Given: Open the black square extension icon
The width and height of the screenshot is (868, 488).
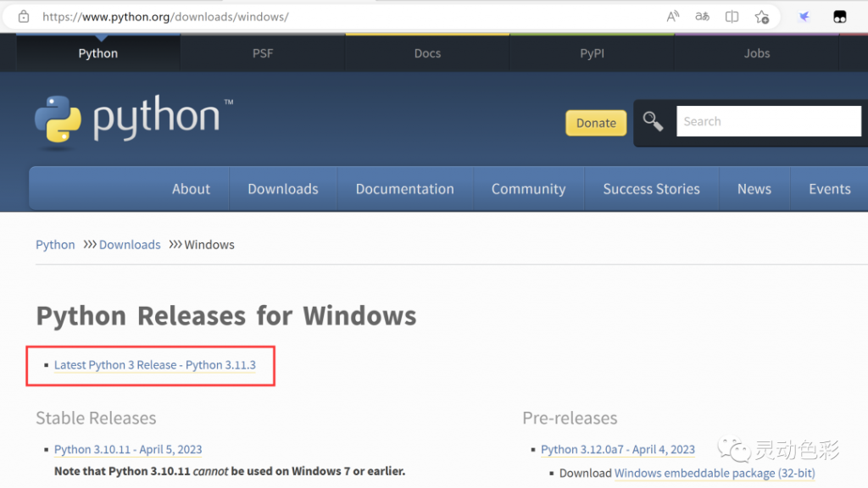Looking at the screenshot, I should pyautogui.click(x=840, y=17).
